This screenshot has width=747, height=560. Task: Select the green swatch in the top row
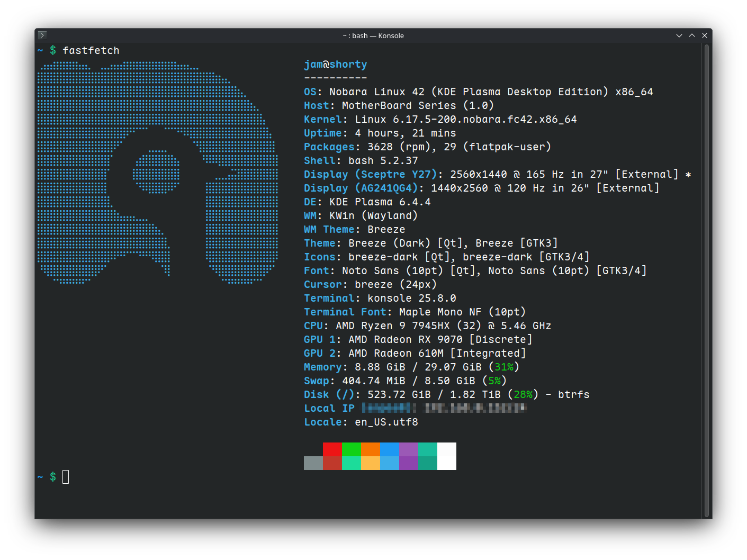tap(352, 449)
